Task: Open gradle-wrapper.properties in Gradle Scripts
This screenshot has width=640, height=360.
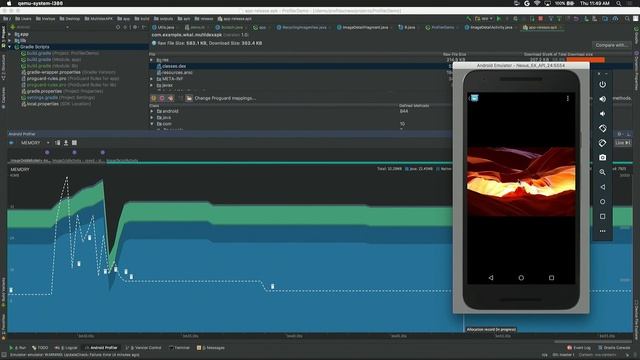Action: (x=68, y=72)
